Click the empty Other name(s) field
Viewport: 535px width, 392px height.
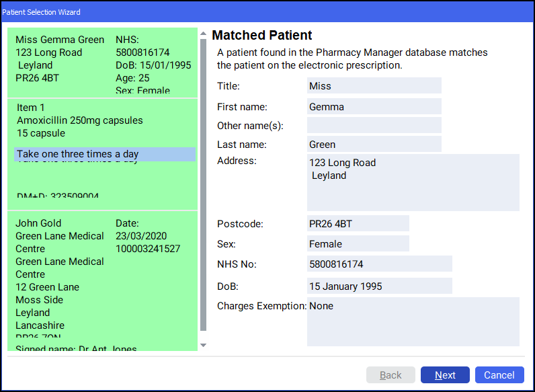[x=374, y=126]
